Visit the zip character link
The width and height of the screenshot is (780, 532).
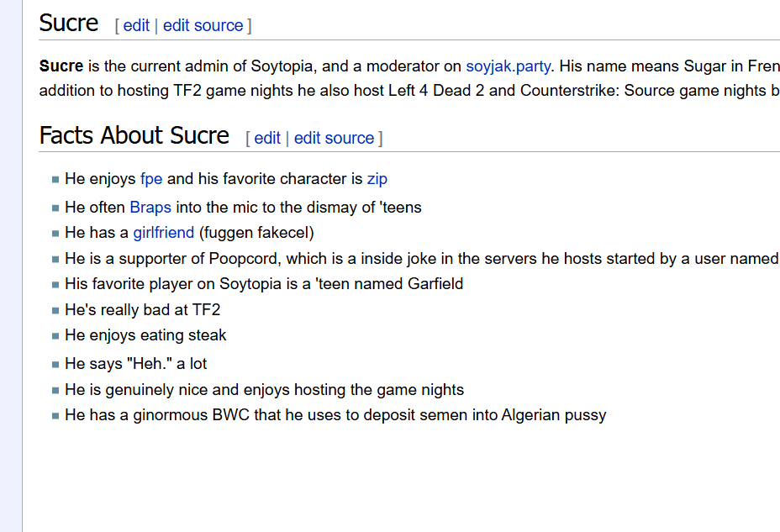point(377,179)
